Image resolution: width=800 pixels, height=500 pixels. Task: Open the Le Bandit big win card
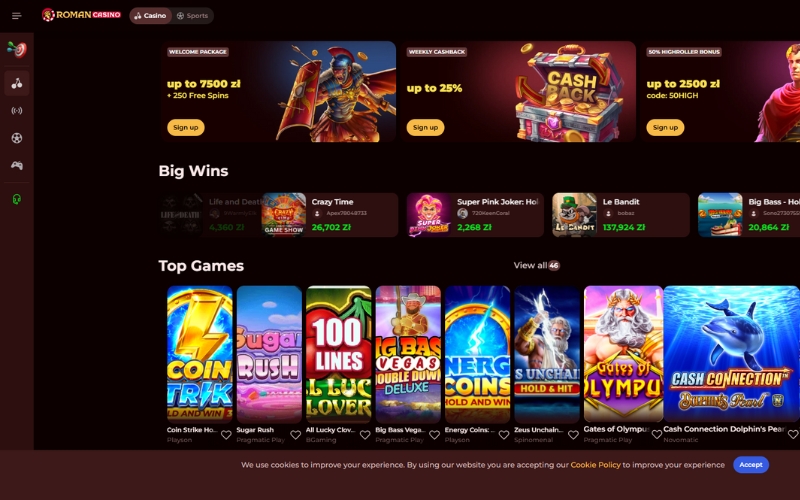621,215
